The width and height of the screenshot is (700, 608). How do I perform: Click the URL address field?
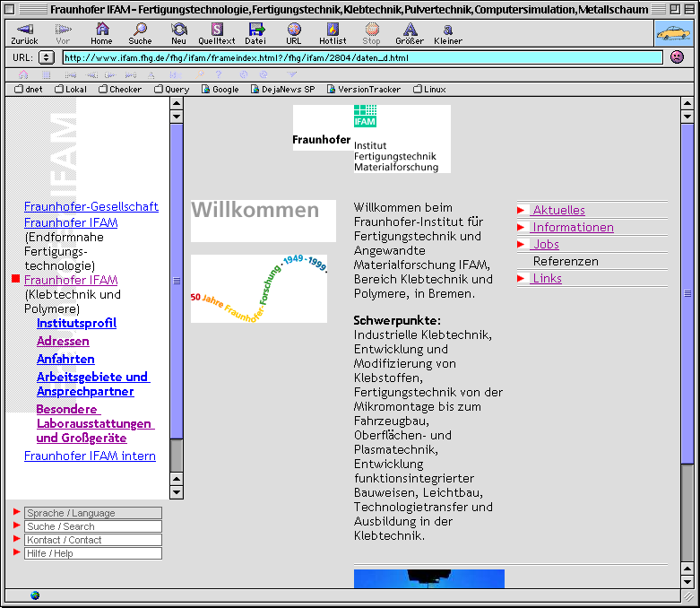coord(362,57)
